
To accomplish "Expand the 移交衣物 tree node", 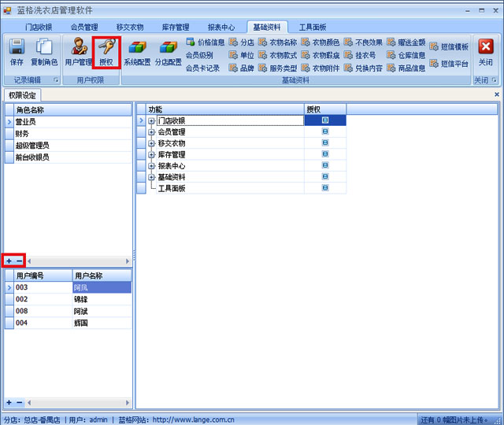I will 151,143.
